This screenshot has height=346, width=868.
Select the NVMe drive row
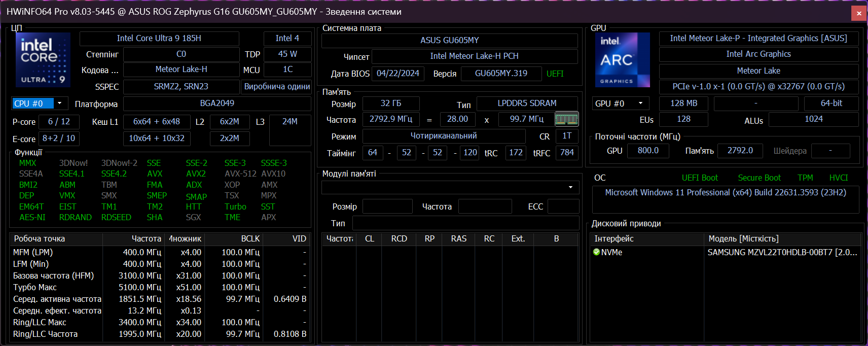(x=726, y=252)
